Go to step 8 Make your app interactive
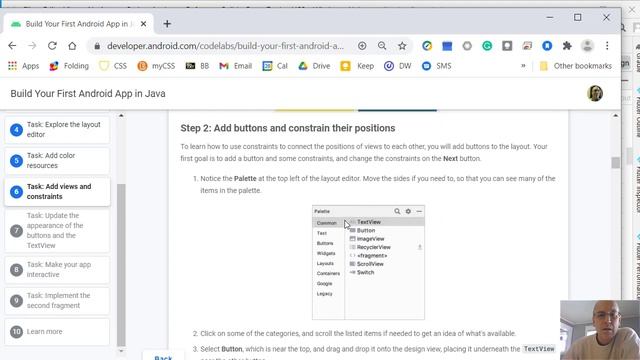This screenshot has width=640, height=360. (57, 270)
